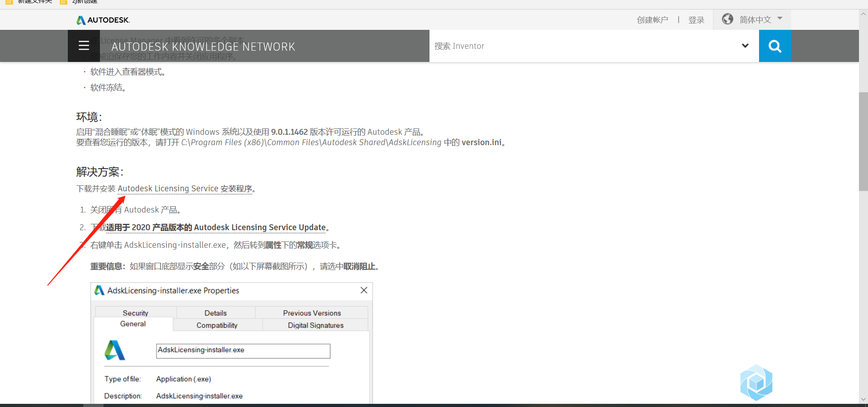This screenshot has width=868, height=407.
Task: Click the page vertical scrollbar thumb
Action: [x=863, y=142]
